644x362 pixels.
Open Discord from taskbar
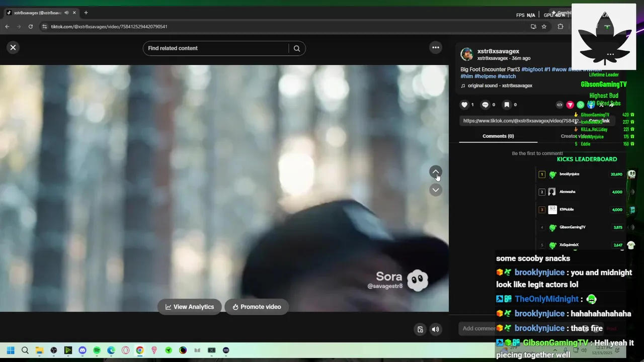[83, 350]
